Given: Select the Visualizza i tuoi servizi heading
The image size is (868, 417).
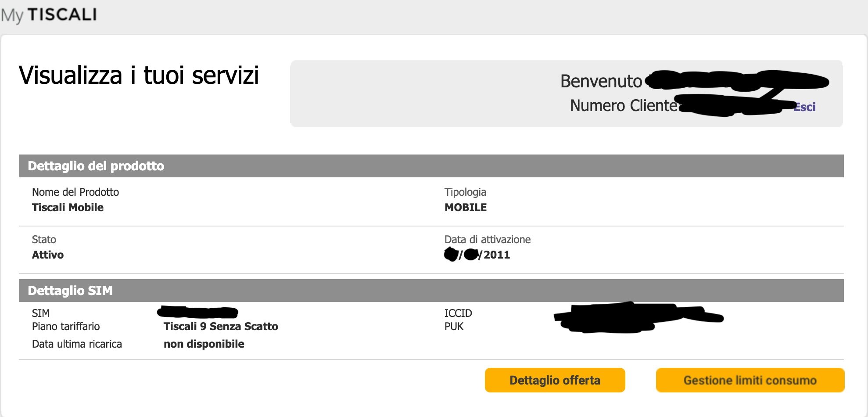Looking at the screenshot, I should click(139, 75).
